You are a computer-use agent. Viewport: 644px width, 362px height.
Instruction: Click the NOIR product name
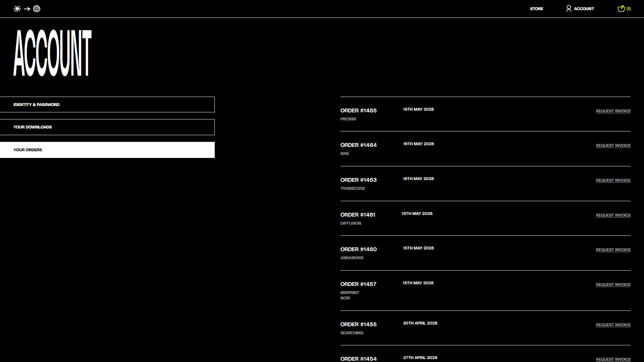point(345,298)
